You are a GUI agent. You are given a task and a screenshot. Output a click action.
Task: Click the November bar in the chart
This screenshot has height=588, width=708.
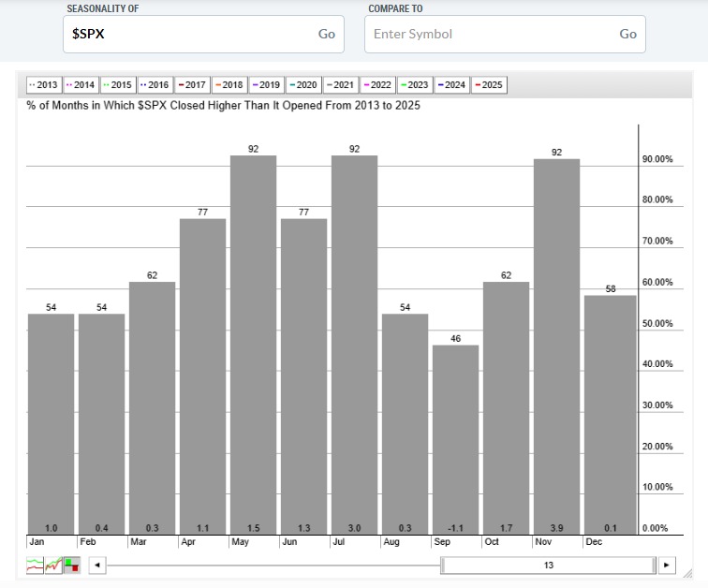(x=556, y=346)
